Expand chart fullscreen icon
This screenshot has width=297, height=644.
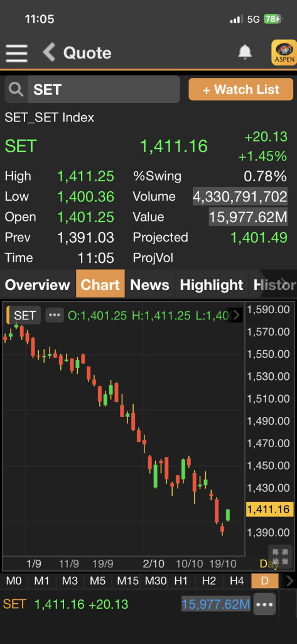click(280, 557)
